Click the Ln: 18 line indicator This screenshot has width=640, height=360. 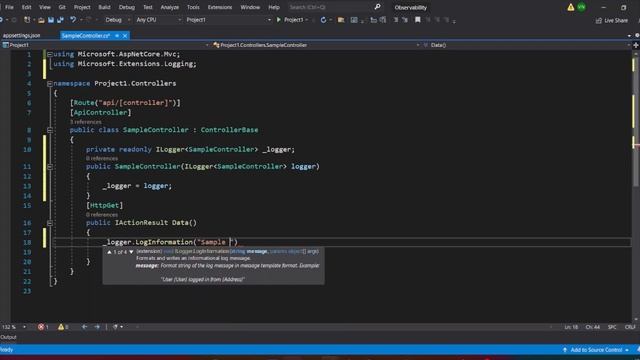(x=571, y=327)
